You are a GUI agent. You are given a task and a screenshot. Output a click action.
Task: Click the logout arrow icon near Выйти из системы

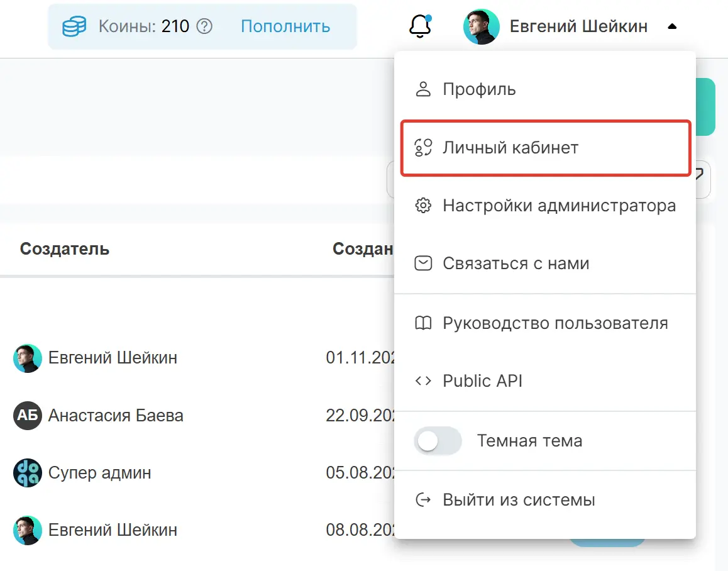pos(424,499)
